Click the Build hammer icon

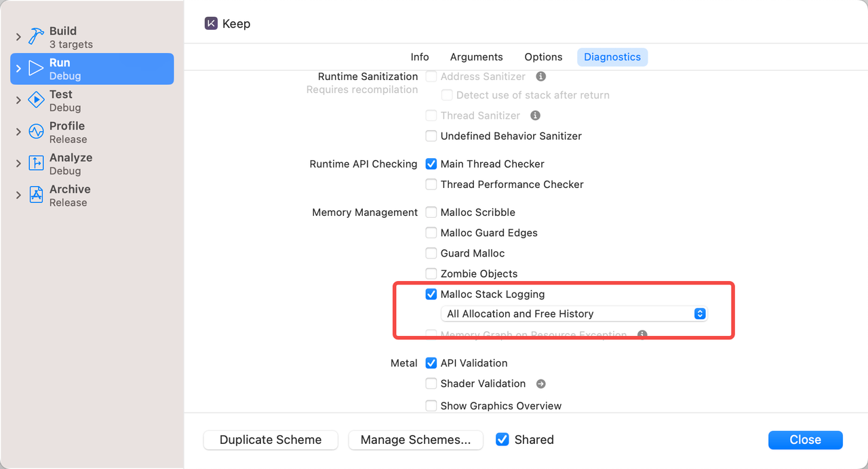click(x=36, y=37)
